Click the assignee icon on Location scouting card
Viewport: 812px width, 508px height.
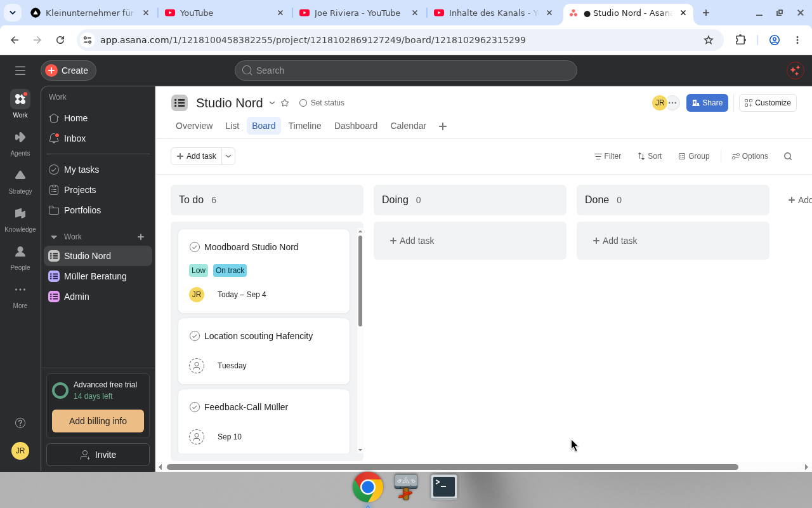coord(197,366)
